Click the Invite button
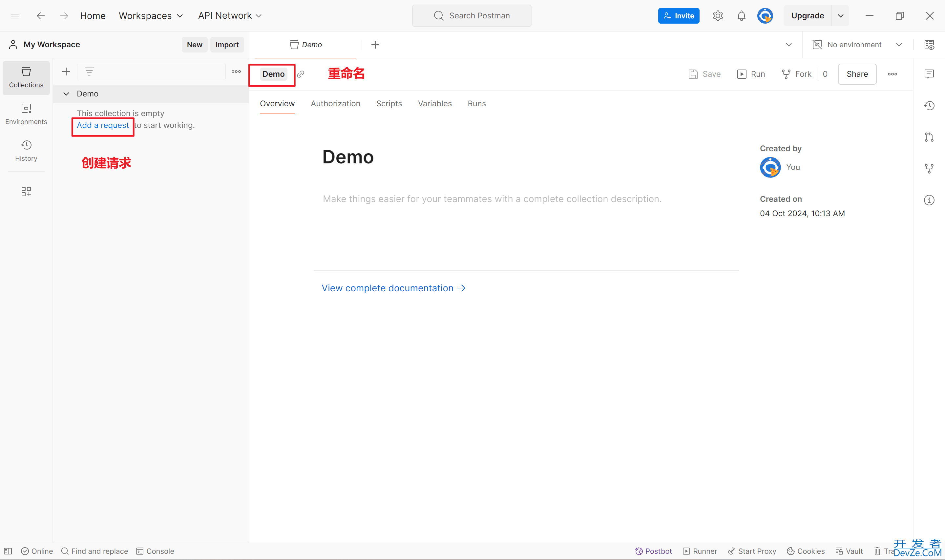The image size is (945, 560). click(679, 16)
